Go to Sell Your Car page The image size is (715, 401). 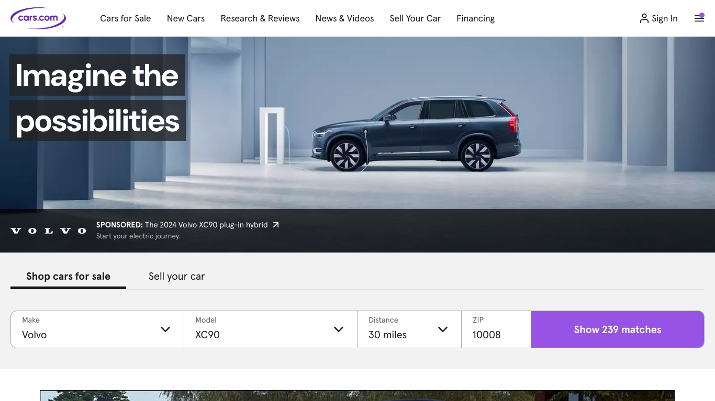coord(415,18)
